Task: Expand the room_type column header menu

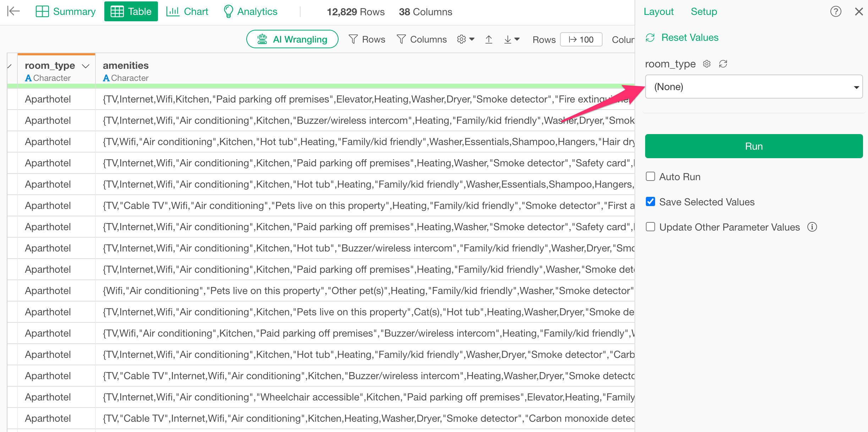Action: click(x=86, y=66)
